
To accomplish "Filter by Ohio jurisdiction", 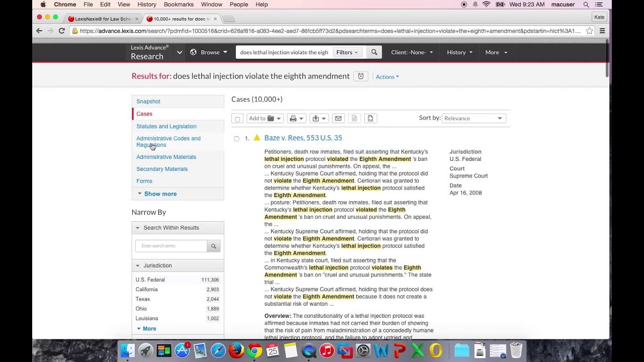I will pyautogui.click(x=141, y=309).
